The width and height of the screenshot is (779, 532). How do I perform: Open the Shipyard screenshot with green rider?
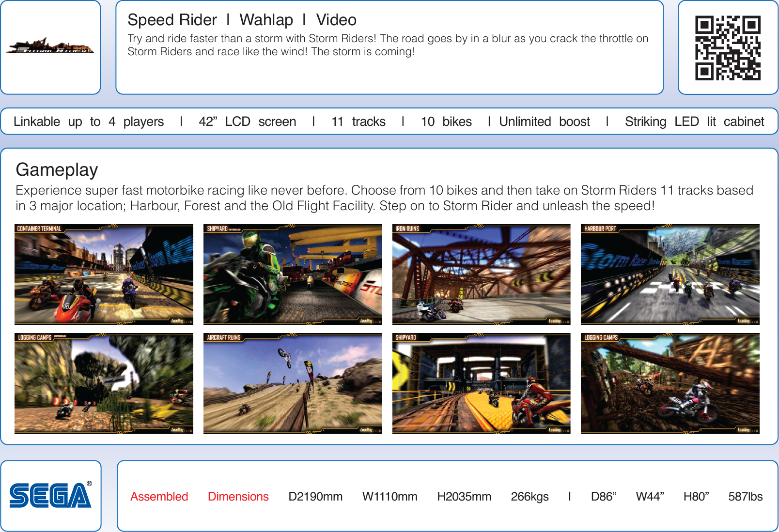293,274
